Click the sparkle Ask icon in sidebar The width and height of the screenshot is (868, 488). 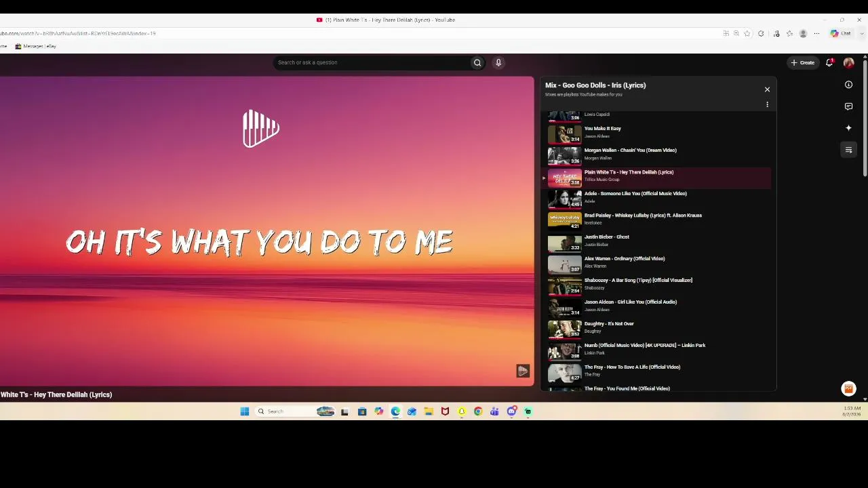pyautogui.click(x=848, y=128)
